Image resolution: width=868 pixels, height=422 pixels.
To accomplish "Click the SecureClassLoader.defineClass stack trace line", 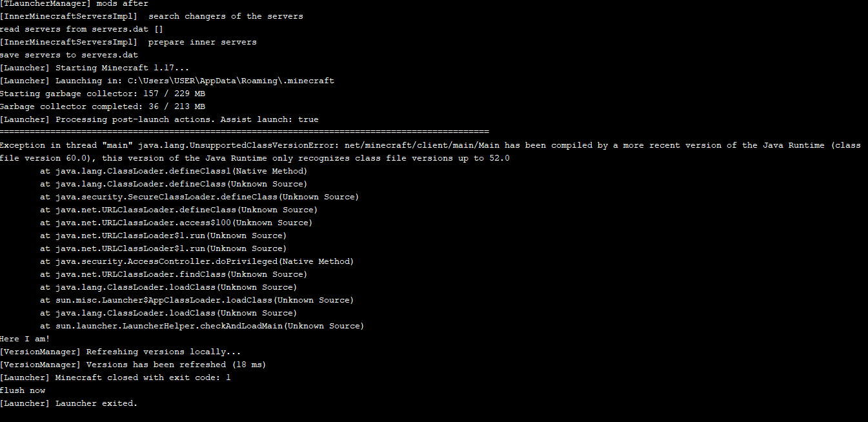I will pos(199,197).
